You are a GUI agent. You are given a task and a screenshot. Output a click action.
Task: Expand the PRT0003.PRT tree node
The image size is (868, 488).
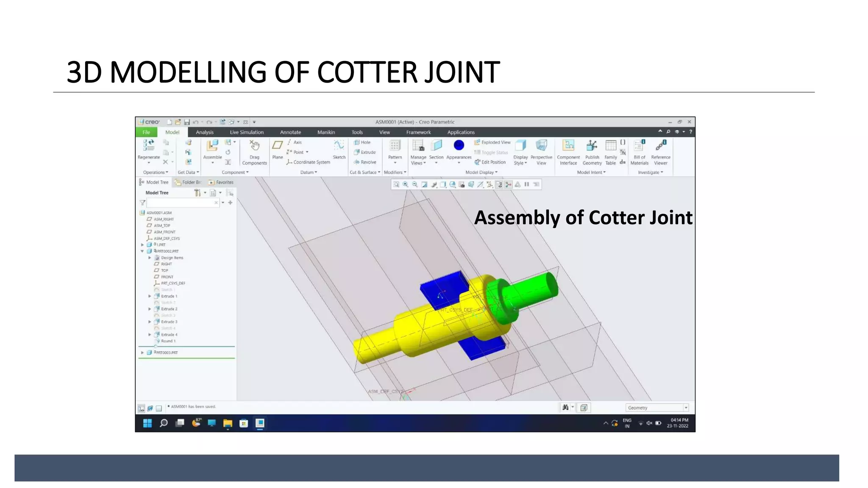coord(142,352)
